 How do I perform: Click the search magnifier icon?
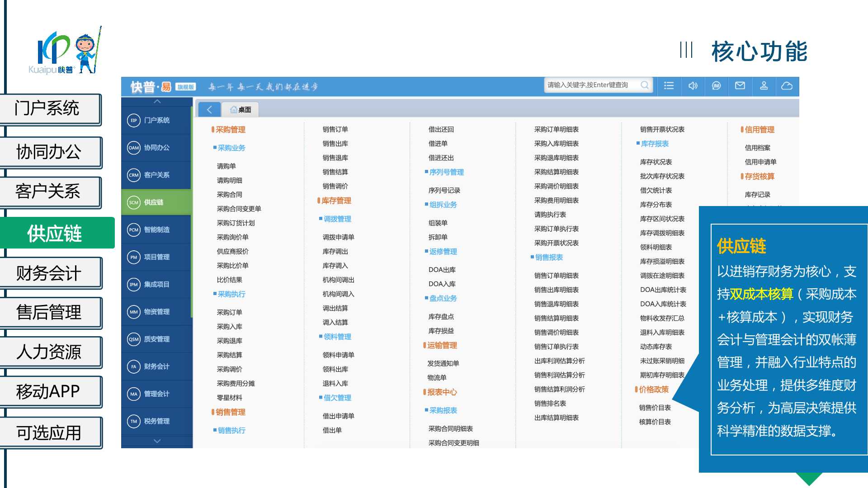[x=645, y=85]
